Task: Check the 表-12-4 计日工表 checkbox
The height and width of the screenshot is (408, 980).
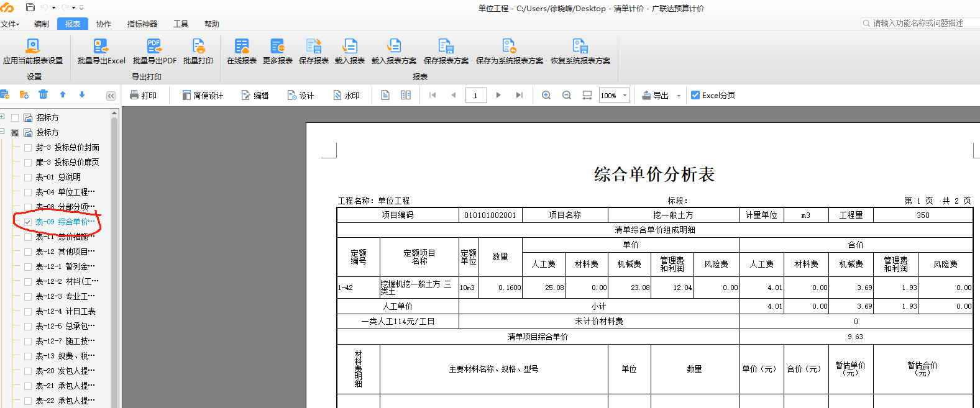Action: pos(28,311)
